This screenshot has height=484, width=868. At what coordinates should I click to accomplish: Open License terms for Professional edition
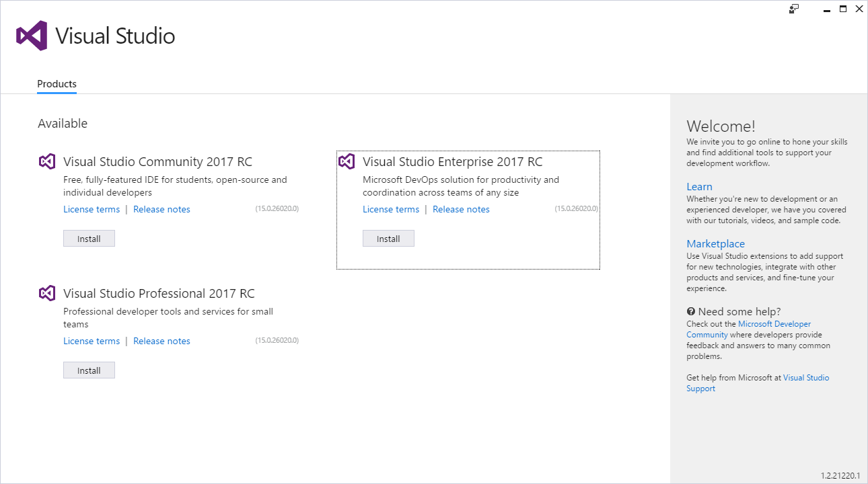click(x=92, y=341)
